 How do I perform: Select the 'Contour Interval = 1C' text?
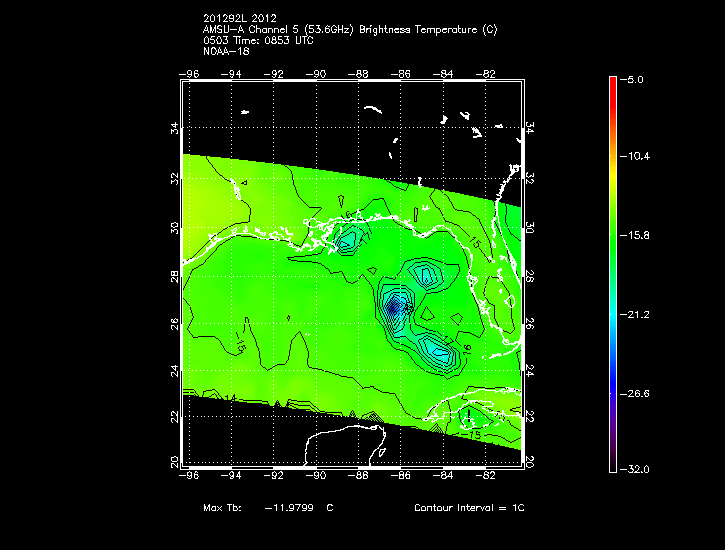pos(469,507)
